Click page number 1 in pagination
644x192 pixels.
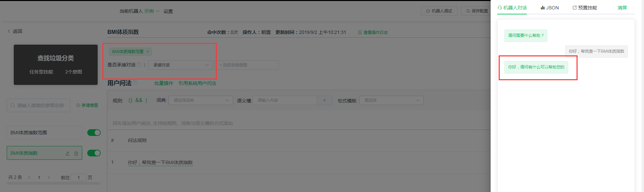[39, 177]
